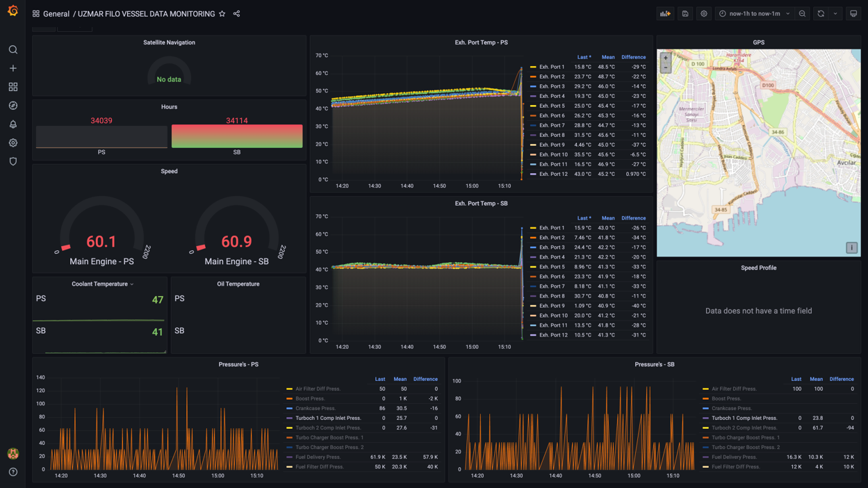Screen dimensions: 868x488
Task: Open the Explore compass icon
Action: point(13,106)
